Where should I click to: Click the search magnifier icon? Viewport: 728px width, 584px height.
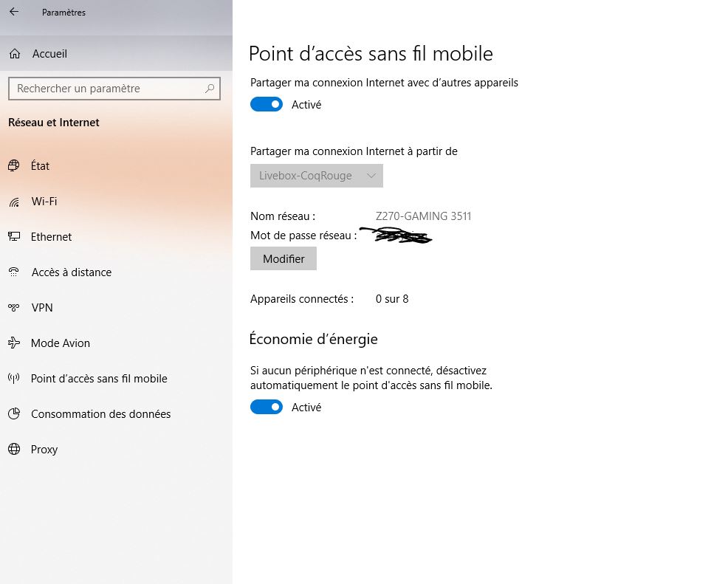click(210, 89)
